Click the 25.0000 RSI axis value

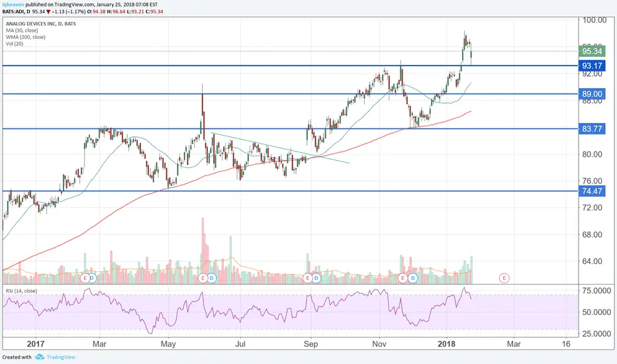596,334
